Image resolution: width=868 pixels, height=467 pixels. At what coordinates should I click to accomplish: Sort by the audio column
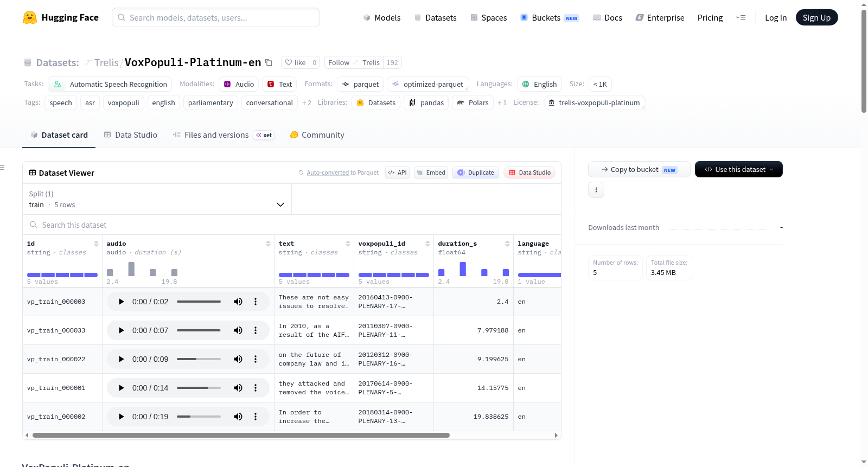tap(268, 244)
